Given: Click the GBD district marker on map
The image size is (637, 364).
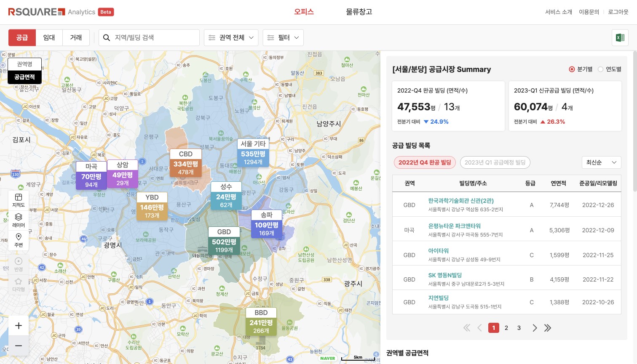Looking at the screenshot, I should (224, 241).
